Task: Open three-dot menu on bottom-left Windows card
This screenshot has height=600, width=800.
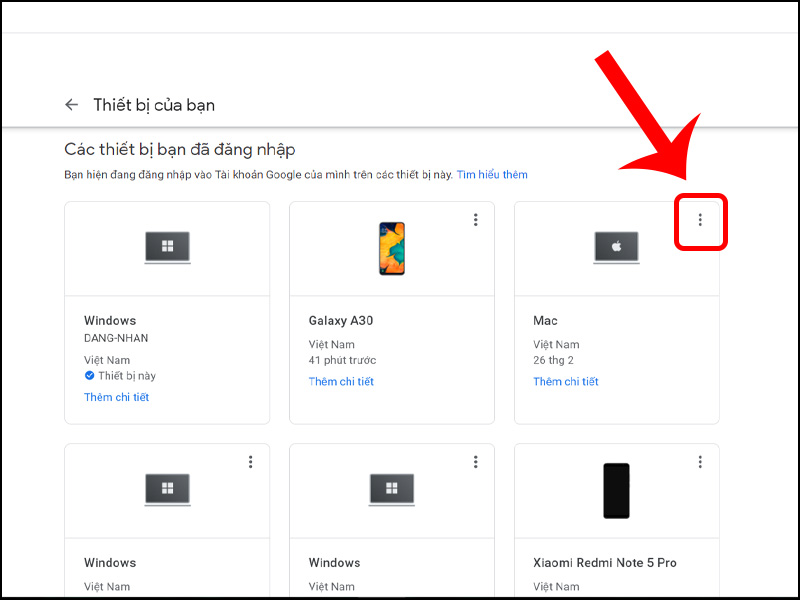Action: (x=251, y=462)
